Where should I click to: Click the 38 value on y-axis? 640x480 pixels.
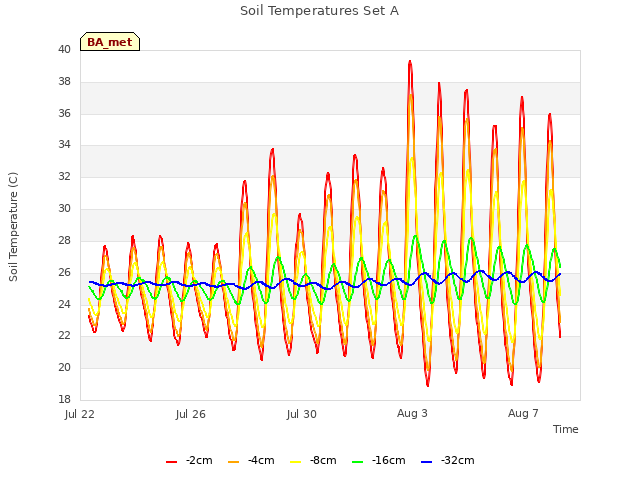point(64,81)
